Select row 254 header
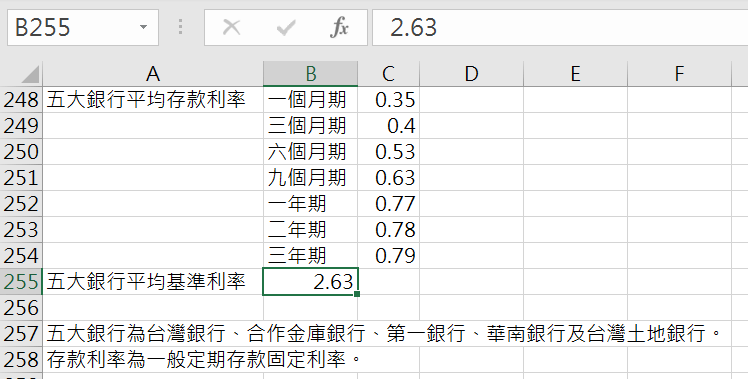The height and width of the screenshot is (379, 748). (21, 256)
